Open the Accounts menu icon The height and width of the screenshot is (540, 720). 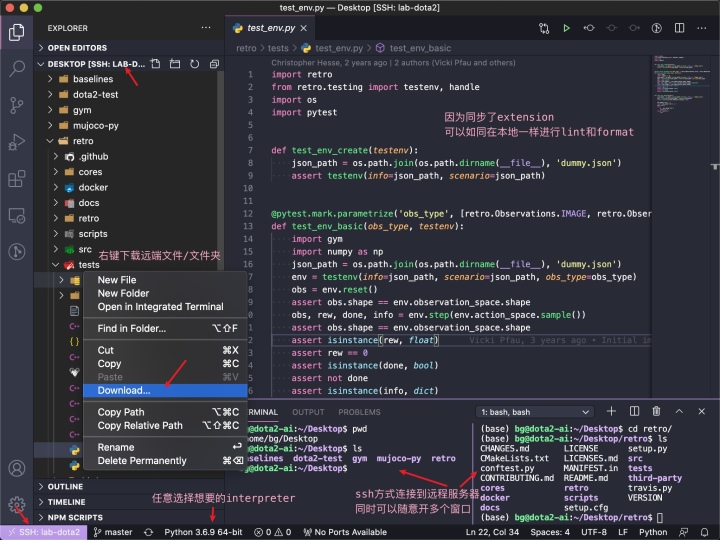[x=17, y=468]
